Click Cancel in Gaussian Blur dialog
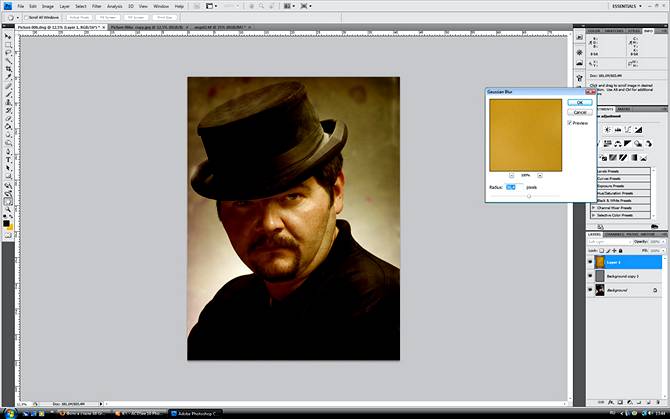 578,112
